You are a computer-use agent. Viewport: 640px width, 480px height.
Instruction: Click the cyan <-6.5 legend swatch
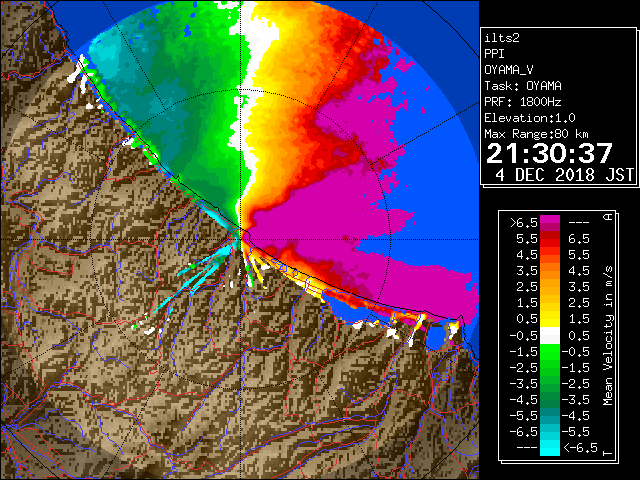tap(550, 448)
